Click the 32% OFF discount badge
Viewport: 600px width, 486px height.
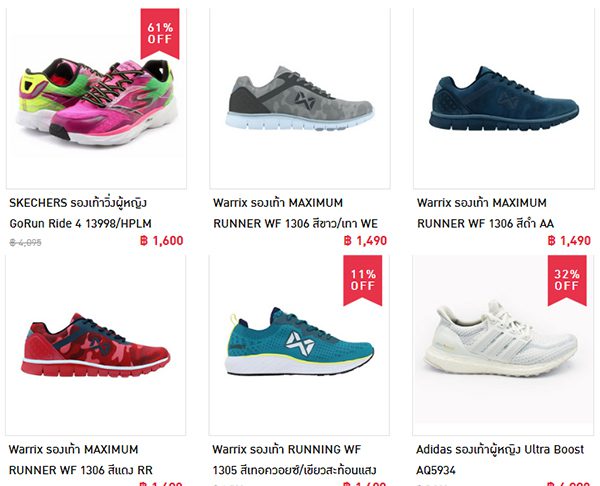[567, 281]
